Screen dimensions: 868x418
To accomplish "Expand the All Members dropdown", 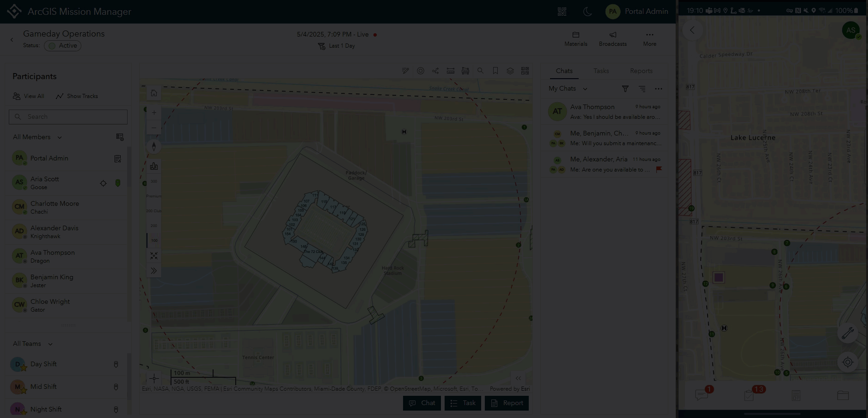I will pos(37,137).
